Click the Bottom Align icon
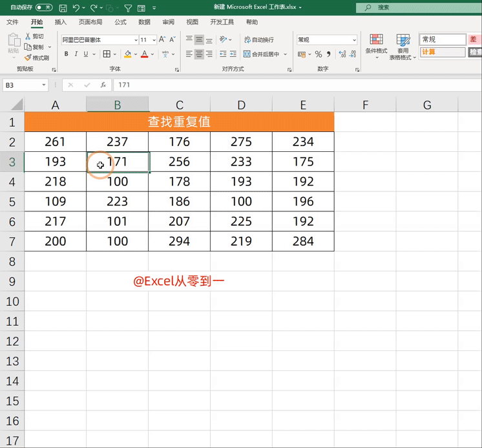 pyautogui.click(x=209, y=39)
